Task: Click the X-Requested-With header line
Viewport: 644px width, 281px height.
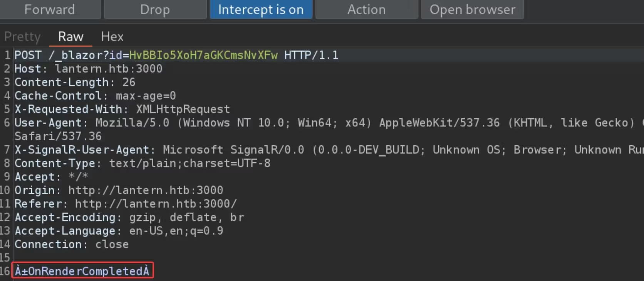Action: click(122, 109)
